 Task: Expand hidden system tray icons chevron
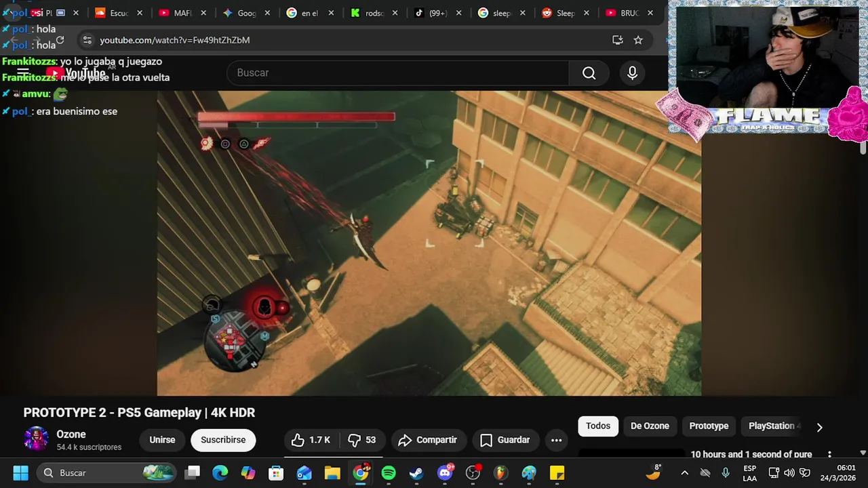(684, 472)
